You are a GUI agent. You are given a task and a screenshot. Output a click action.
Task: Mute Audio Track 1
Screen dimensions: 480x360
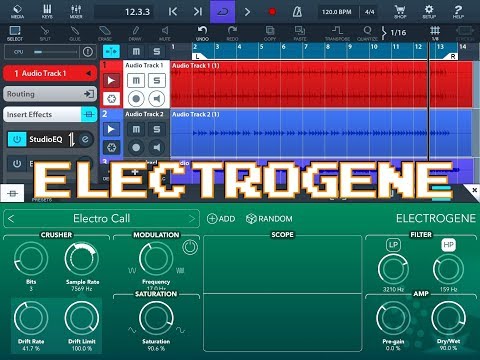tap(136, 81)
